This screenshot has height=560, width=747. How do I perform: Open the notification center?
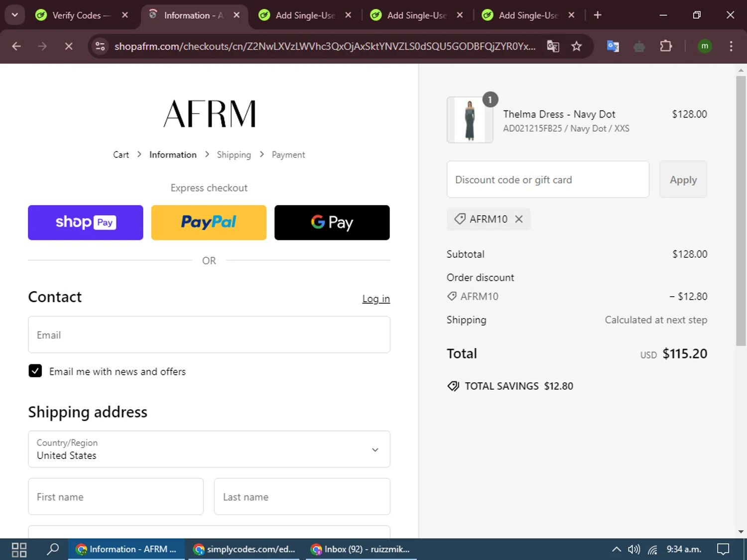tap(723, 550)
